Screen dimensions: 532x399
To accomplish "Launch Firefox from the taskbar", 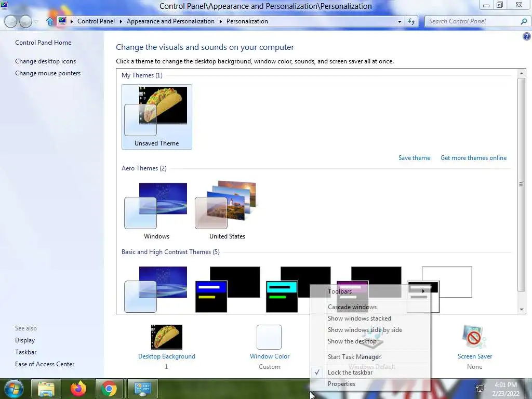I will 78,389.
